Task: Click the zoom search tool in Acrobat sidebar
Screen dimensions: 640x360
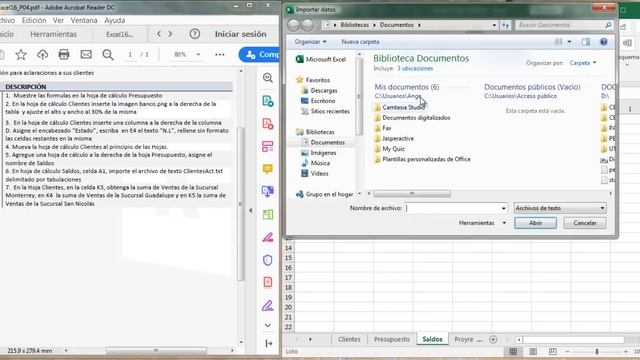Action: point(268,78)
